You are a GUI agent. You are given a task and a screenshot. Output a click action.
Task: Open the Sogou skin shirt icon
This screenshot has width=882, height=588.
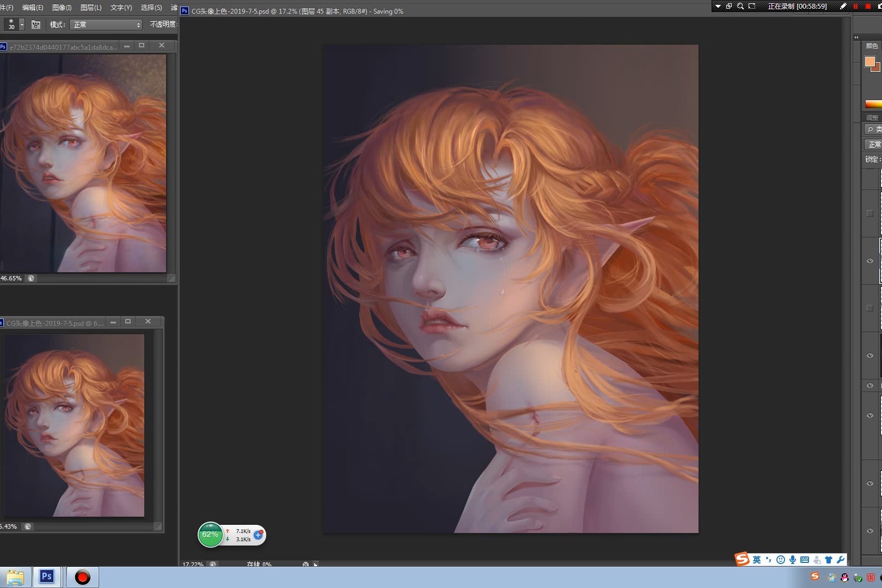tap(829, 560)
